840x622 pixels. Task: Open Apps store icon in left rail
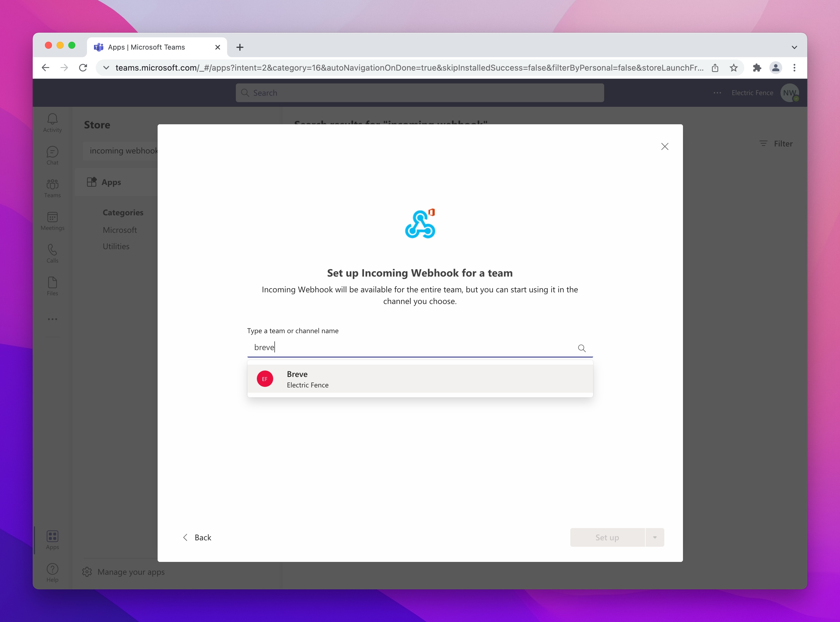(x=52, y=540)
